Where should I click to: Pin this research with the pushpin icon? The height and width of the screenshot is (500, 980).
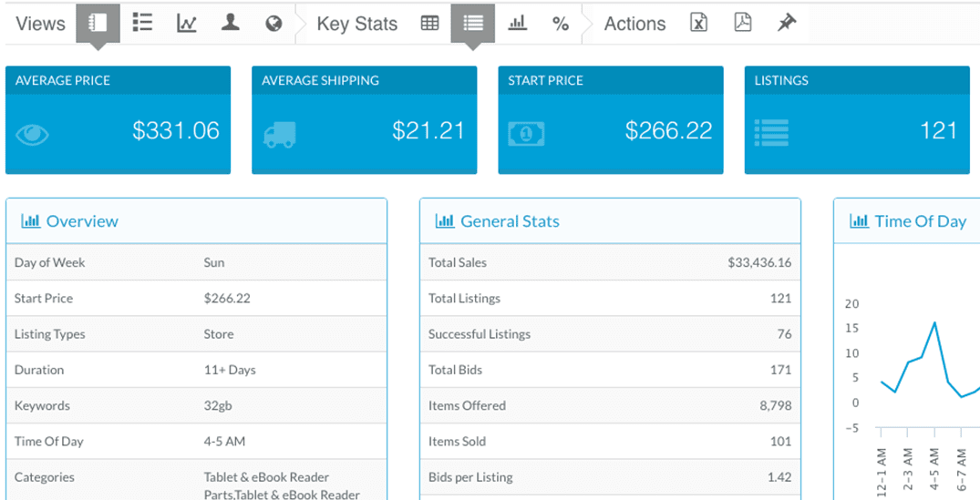click(x=786, y=24)
